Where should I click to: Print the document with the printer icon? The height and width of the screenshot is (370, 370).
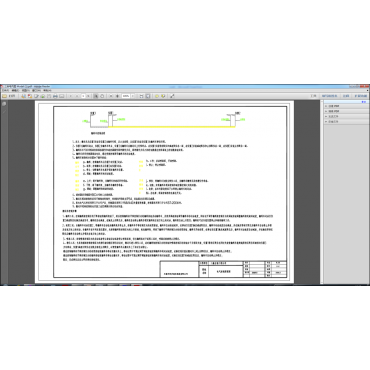pyautogui.click(x=55, y=96)
